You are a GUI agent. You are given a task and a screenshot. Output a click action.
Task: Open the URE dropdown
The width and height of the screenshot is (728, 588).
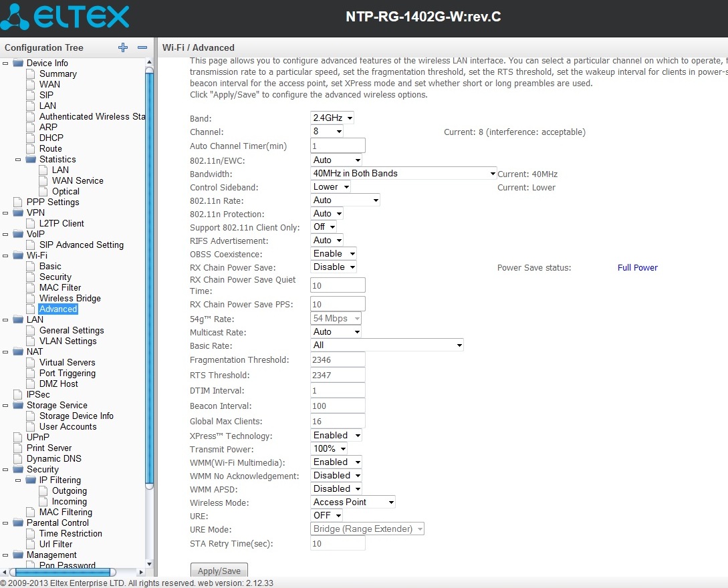[x=327, y=516]
